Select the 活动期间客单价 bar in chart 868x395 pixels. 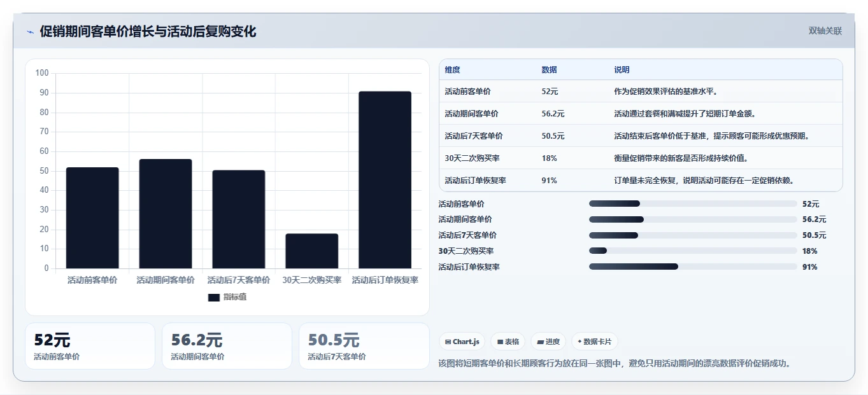[x=166, y=214]
